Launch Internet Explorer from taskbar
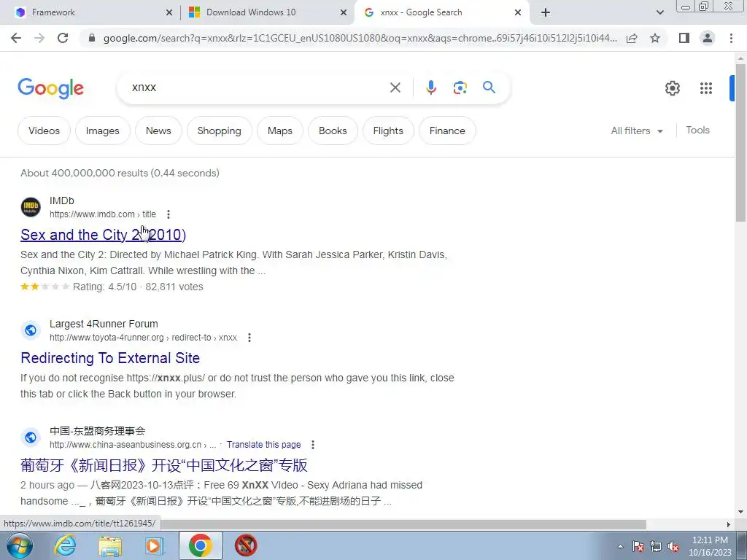The image size is (747, 560). click(x=64, y=545)
